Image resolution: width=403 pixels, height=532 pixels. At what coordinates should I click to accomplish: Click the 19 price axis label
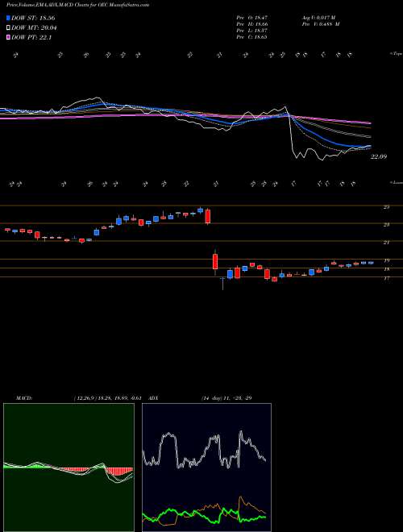tap(386, 260)
